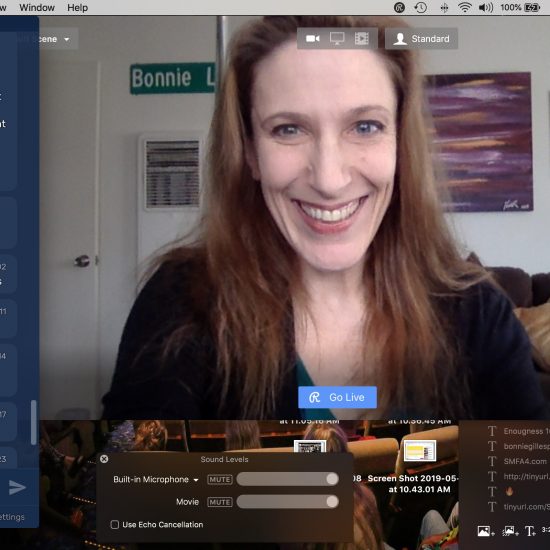The width and height of the screenshot is (550, 550).
Task: Open the Help menu
Action: (x=78, y=7)
